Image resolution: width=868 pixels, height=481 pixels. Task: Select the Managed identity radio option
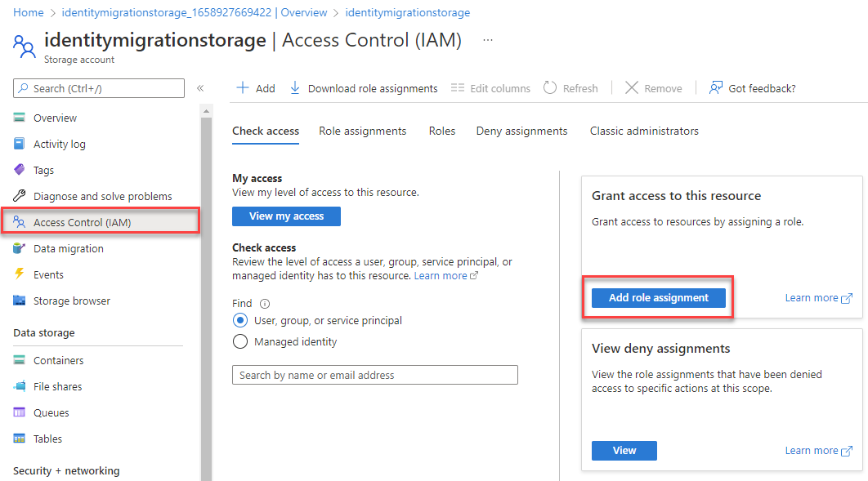pos(240,342)
